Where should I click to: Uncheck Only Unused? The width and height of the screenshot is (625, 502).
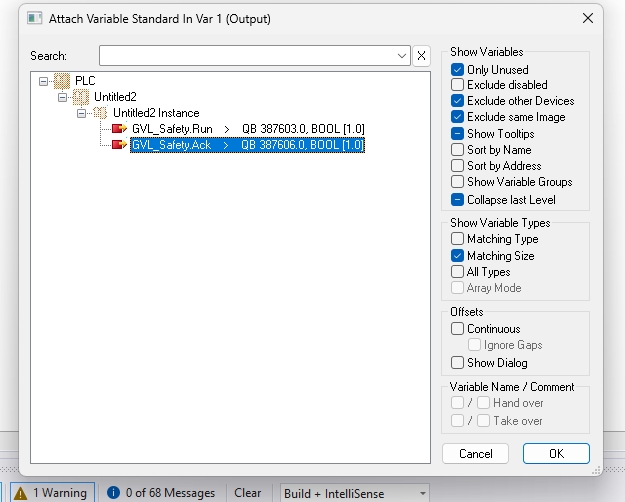tap(457, 70)
